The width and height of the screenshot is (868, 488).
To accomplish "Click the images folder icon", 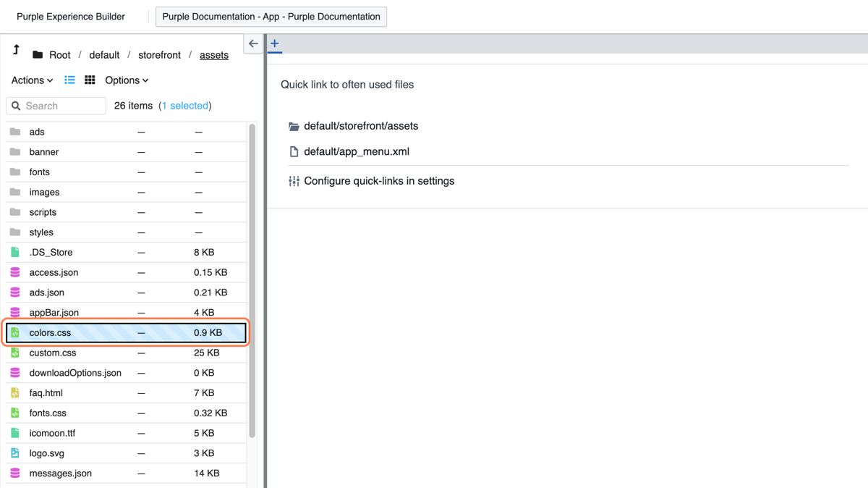I will pos(15,192).
